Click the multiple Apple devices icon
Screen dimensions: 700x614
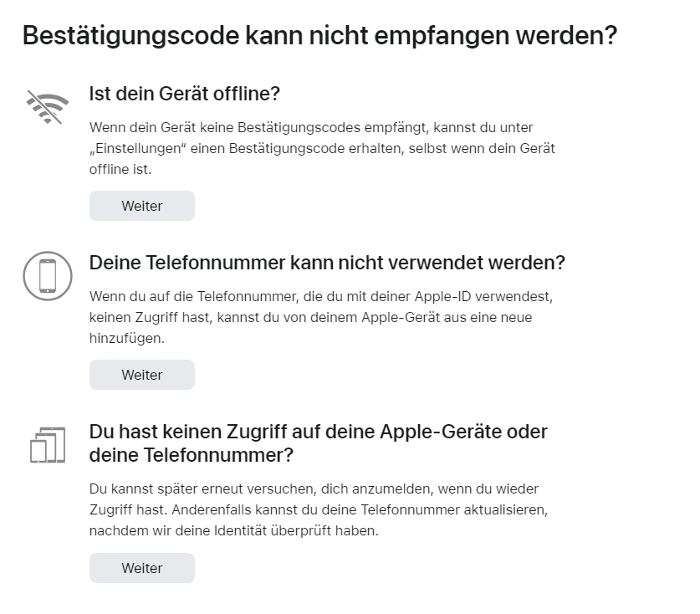[48, 445]
